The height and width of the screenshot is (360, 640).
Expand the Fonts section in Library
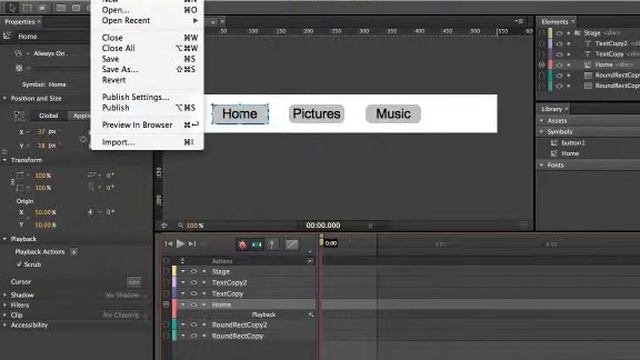click(542, 165)
